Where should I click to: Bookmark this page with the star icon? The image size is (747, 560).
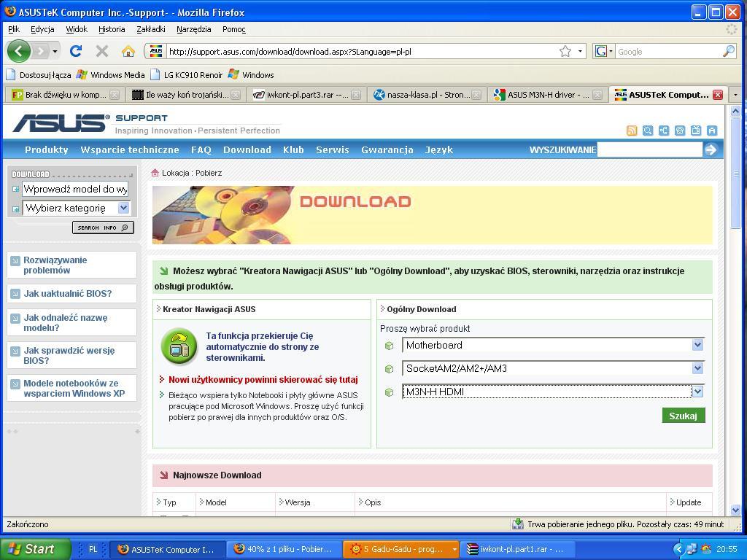point(565,52)
